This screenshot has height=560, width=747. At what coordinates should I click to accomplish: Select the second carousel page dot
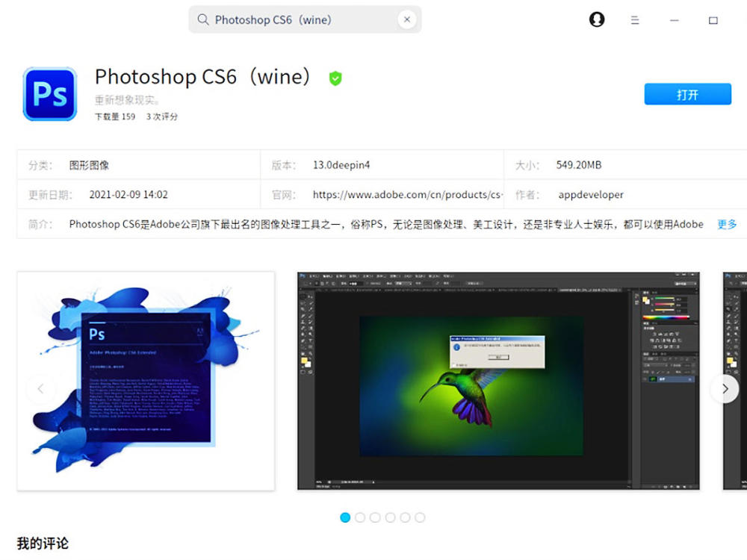click(x=360, y=517)
